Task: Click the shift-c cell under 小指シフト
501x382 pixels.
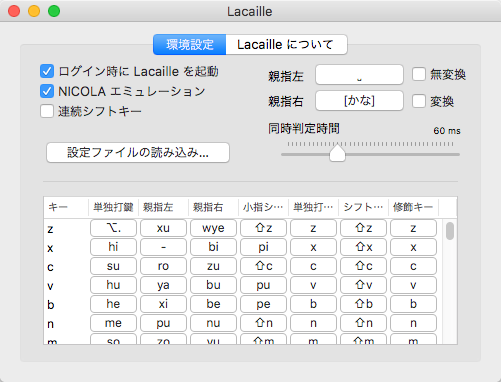Action: pyautogui.click(x=263, y=266)
